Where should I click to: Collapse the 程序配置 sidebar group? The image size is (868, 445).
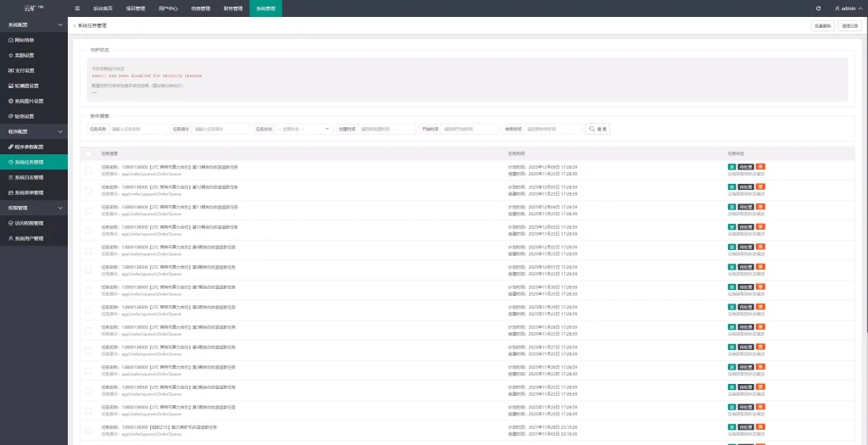(x=34, y=131)
